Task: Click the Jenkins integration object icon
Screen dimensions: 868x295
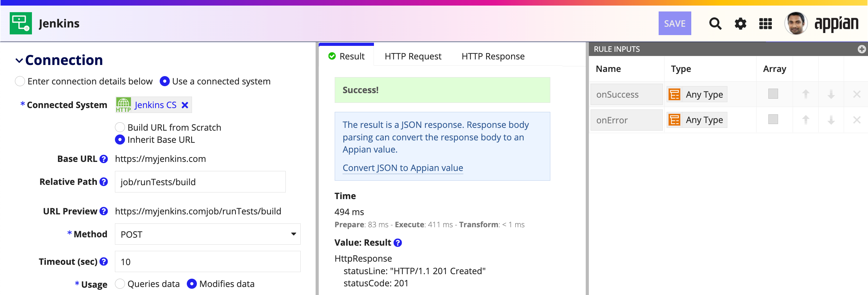Action: click(21, 23)
